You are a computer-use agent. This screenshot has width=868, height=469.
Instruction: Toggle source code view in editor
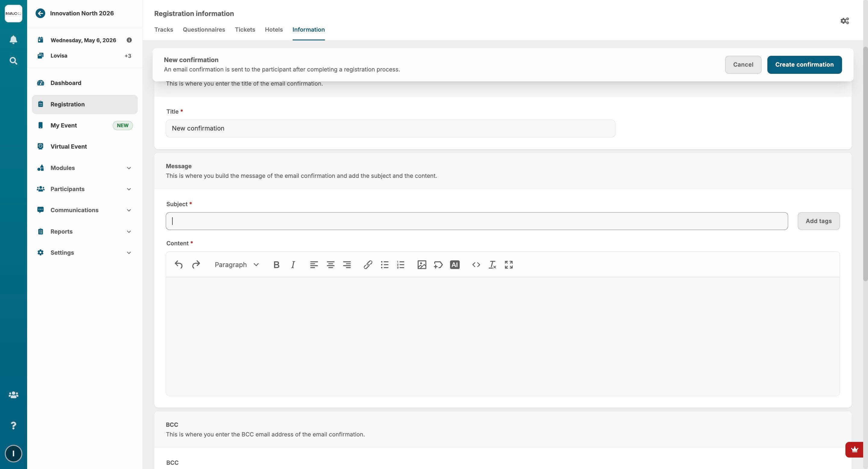476,265
